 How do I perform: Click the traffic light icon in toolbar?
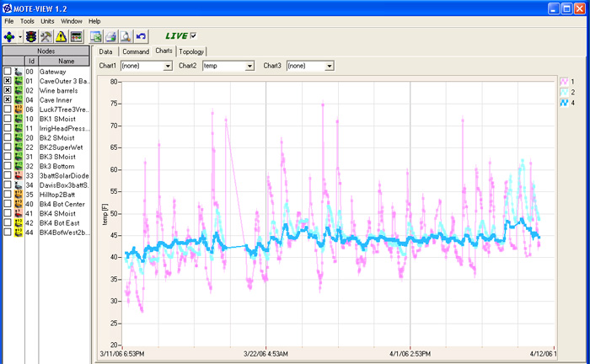pos(30,36)
